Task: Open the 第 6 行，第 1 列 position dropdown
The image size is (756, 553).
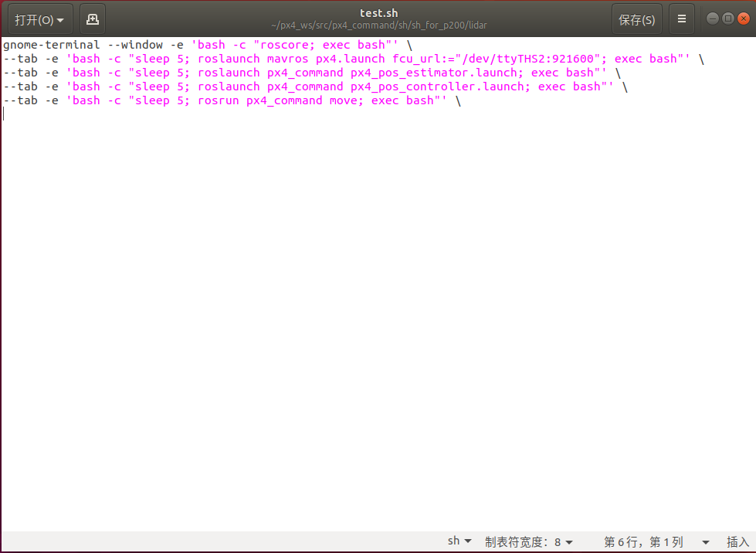Action: point(656,542)
